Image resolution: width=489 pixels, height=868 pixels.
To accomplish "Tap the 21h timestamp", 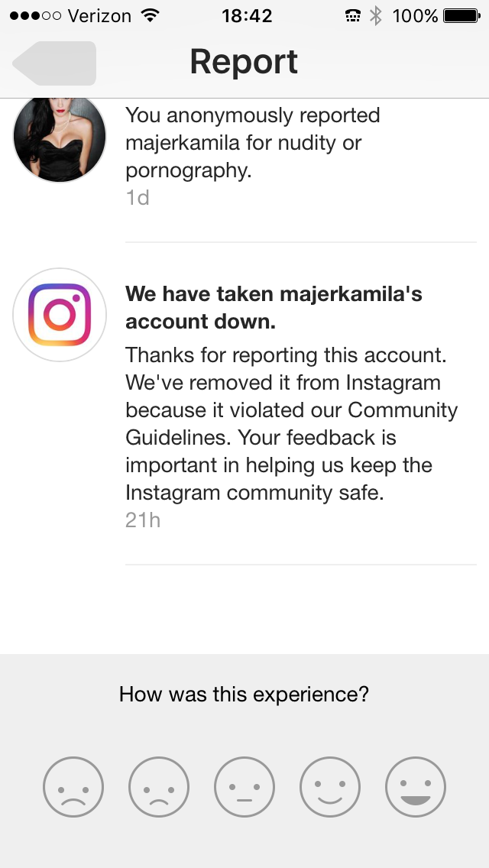I will tap(143, 520).
